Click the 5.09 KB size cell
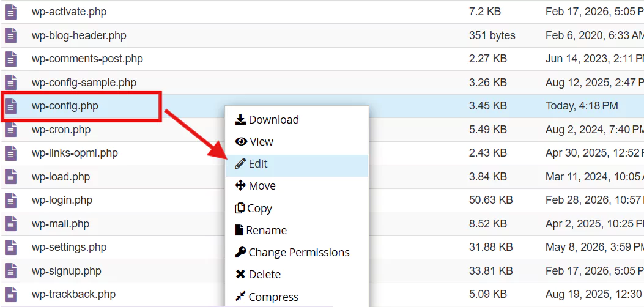Image resolution: width=644 pixels, height=307 pixels. coord(488,295)
